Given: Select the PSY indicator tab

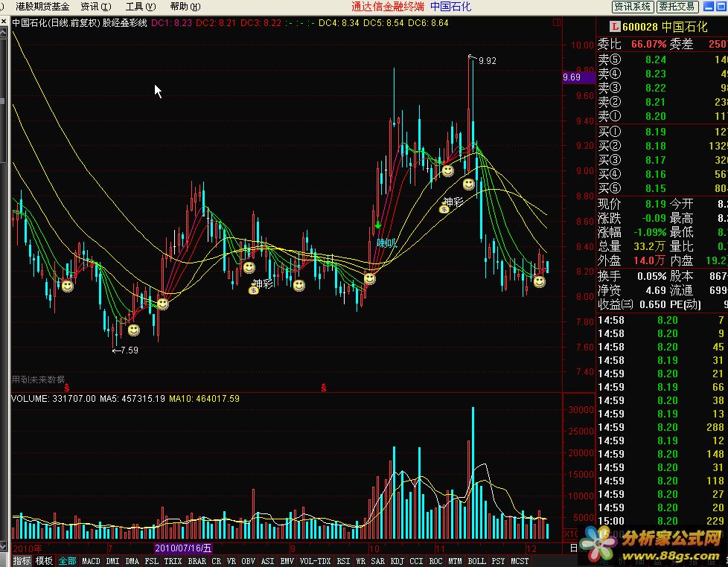Looking at the screenshot, I should [x=498, y=561].
